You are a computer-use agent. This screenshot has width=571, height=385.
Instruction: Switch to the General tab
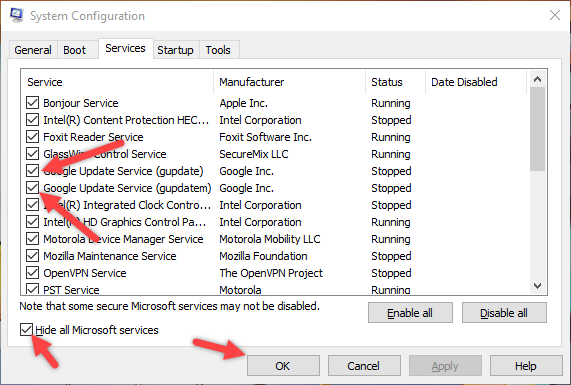point(33,50)
